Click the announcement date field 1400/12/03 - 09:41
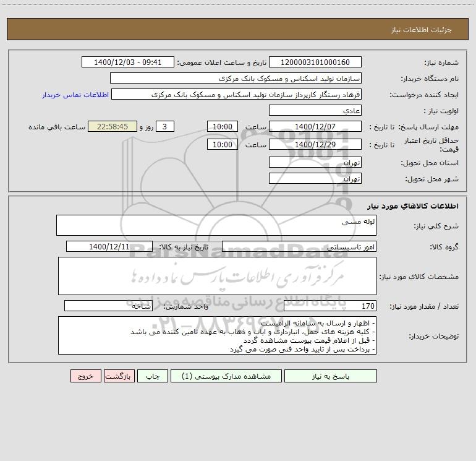Viewport: 476px width, 461px height. (128, 62)
